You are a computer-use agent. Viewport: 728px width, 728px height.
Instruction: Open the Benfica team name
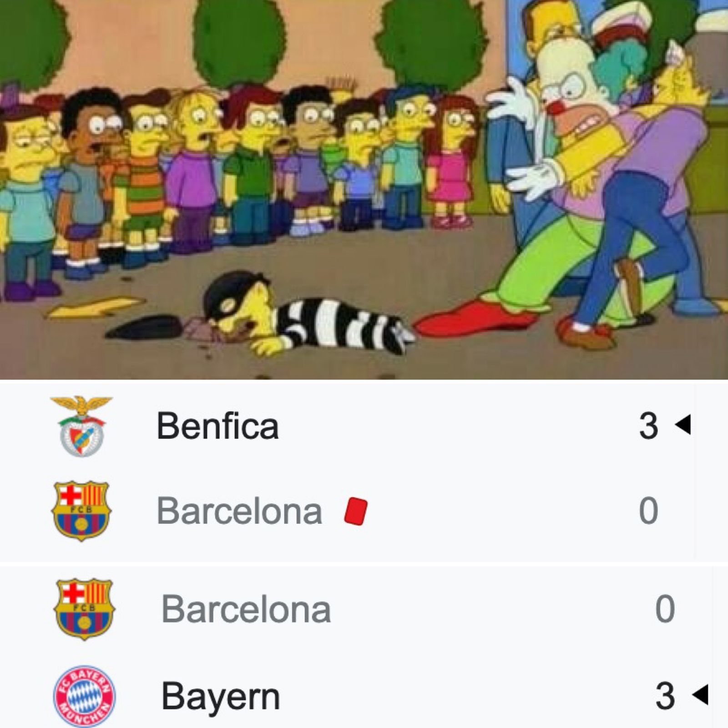[x=217, y=426]
